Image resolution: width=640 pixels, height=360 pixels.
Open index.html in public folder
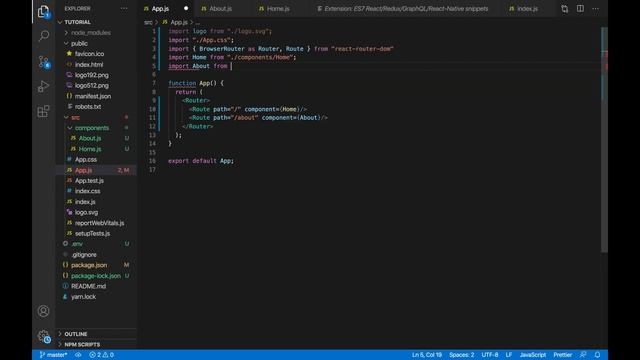(x=89, y=64)
